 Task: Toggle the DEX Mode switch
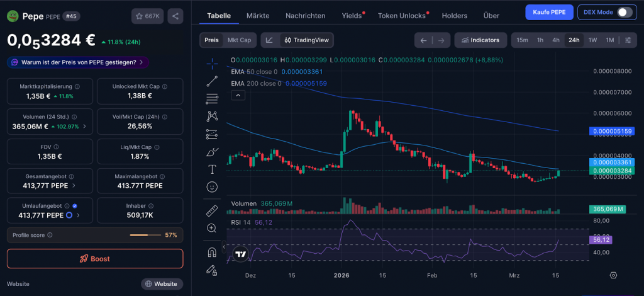tap(624, 12)
